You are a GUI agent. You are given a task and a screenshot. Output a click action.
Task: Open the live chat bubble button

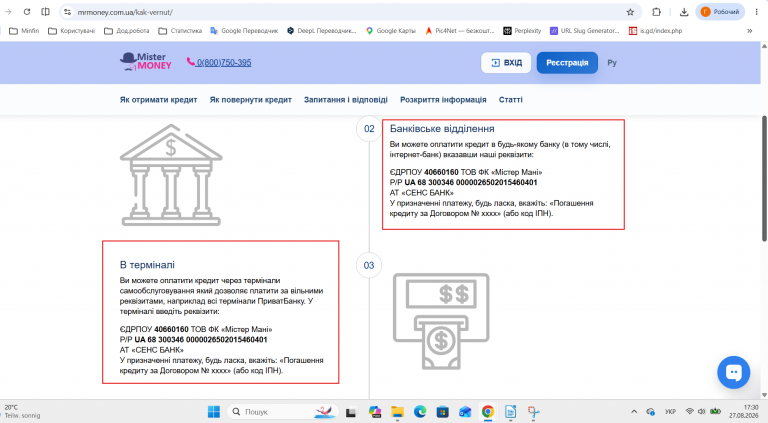click(733, 372)
